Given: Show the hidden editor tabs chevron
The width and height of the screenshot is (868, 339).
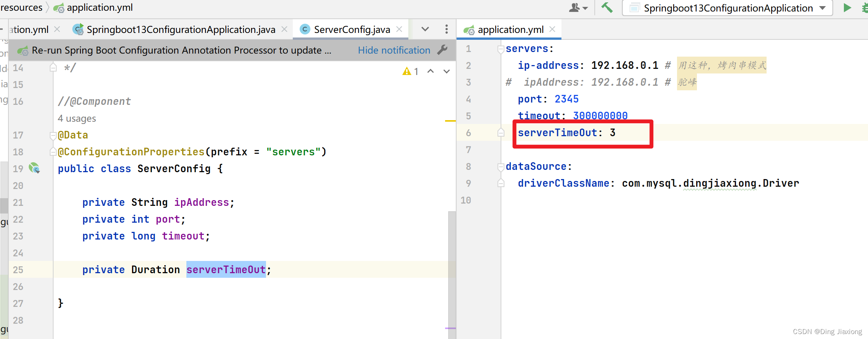Looking at the screenshot, I should tap(425, 29).
